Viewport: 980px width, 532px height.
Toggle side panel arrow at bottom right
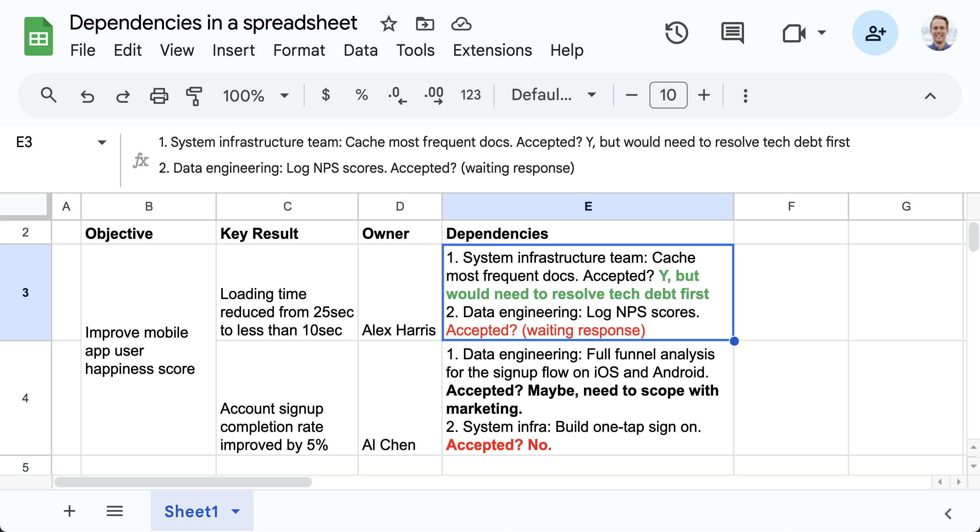[x=948, y=514]
